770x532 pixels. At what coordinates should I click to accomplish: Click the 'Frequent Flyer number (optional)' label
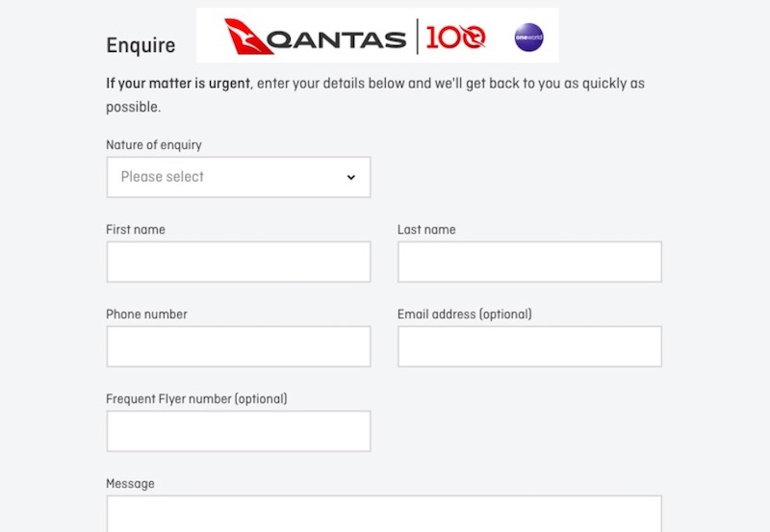click(x=196, y=399)
